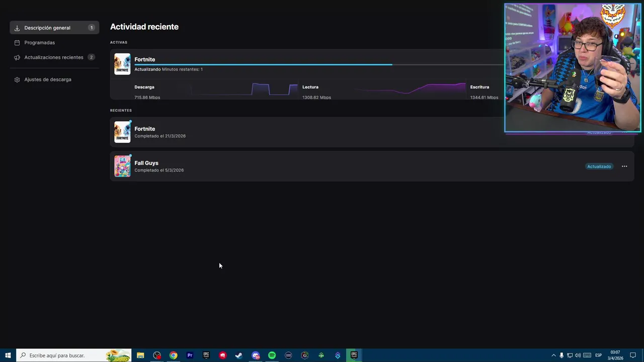Open Discord from the taskbar
Image resolution: width=644 pixels, height=362 pixels.
(x=256, y=355)
